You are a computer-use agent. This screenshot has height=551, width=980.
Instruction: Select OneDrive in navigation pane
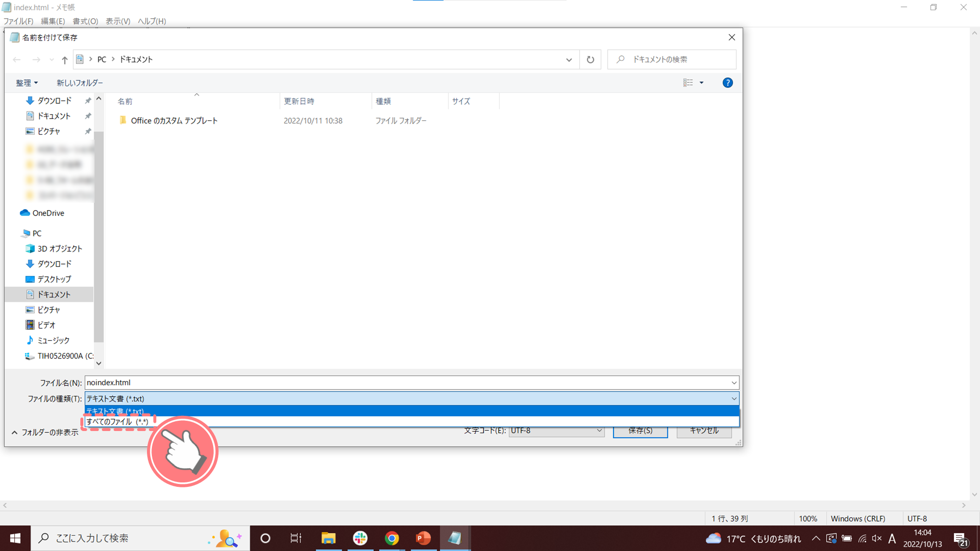click(48, 213)
